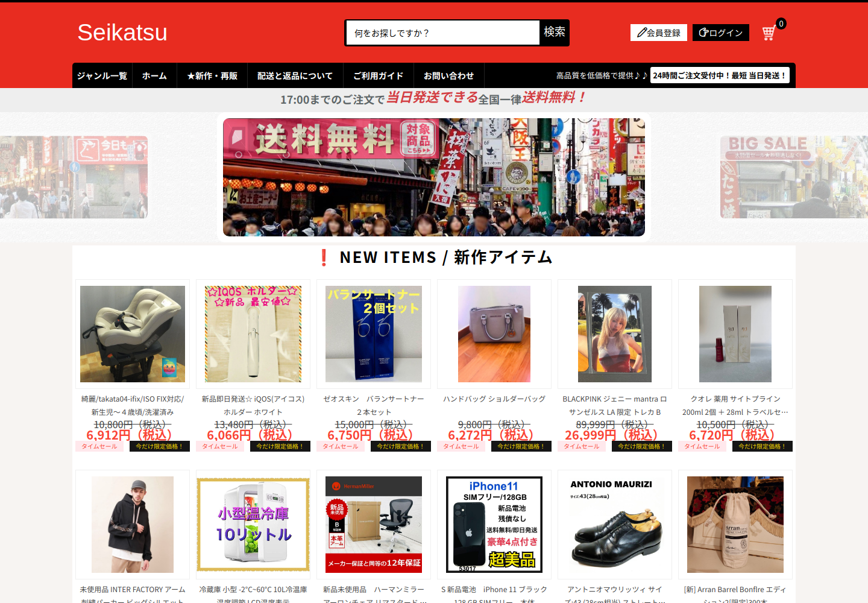Open the 小型温冷庫 10リットル product image
Image resolution: width=868 pixels, height=603 pixels.
tap(253, 525)
